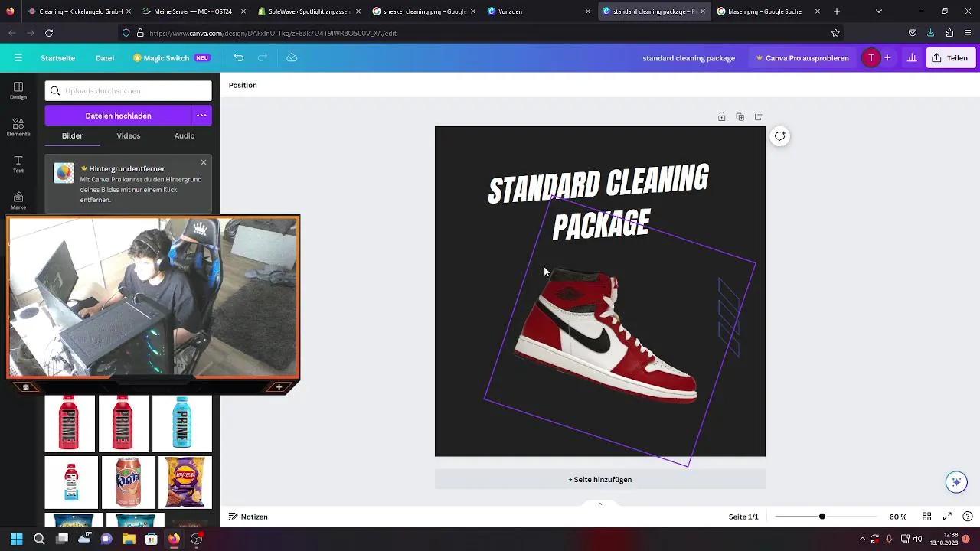
Task: Open the Position toolbar option
Action: pyautogui.click(x=243, y=85)
